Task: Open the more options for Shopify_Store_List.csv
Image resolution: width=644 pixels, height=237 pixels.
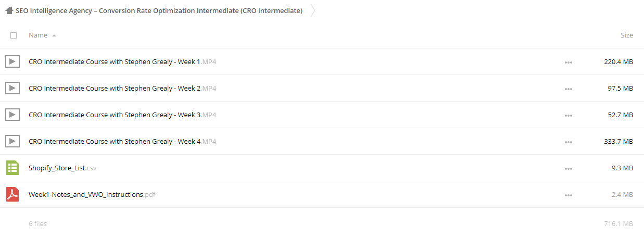Action: (x=568, y=168)
